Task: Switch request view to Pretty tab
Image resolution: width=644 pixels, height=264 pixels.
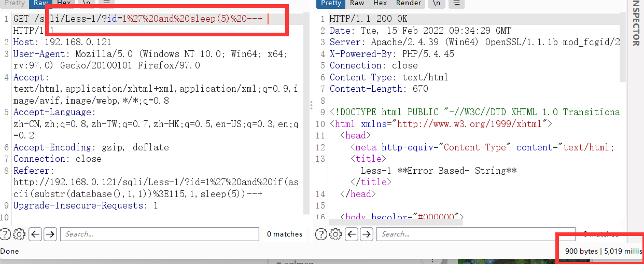Action: click(x=15, y=3)
